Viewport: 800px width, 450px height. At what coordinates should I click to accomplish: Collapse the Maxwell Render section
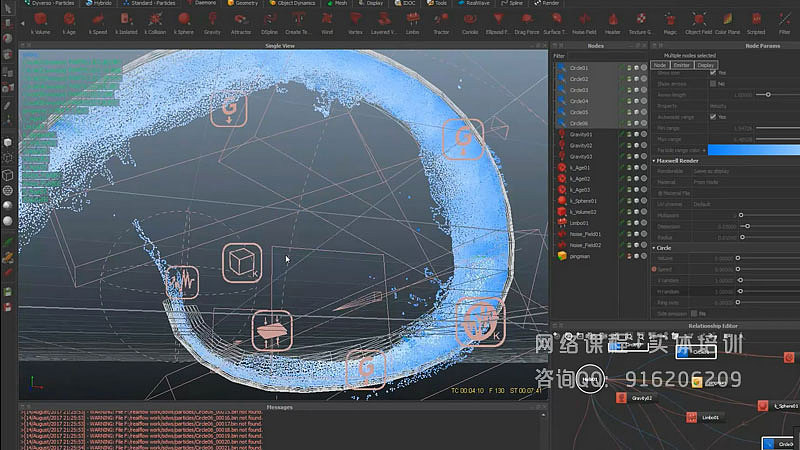[655, 161]
